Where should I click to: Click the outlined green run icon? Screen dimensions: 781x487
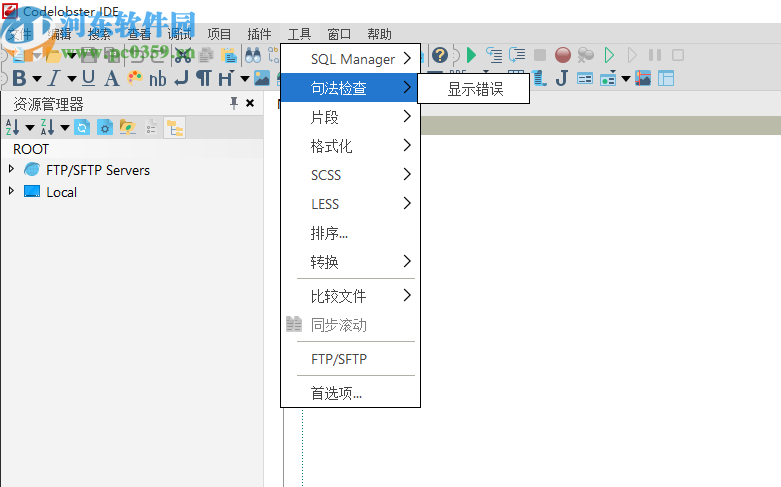pos(609,55)
